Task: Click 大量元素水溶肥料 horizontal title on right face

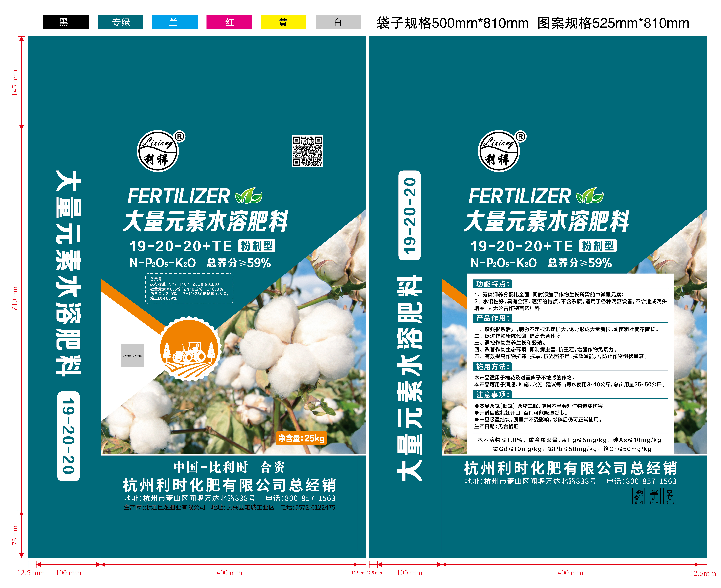Action: 547,221
